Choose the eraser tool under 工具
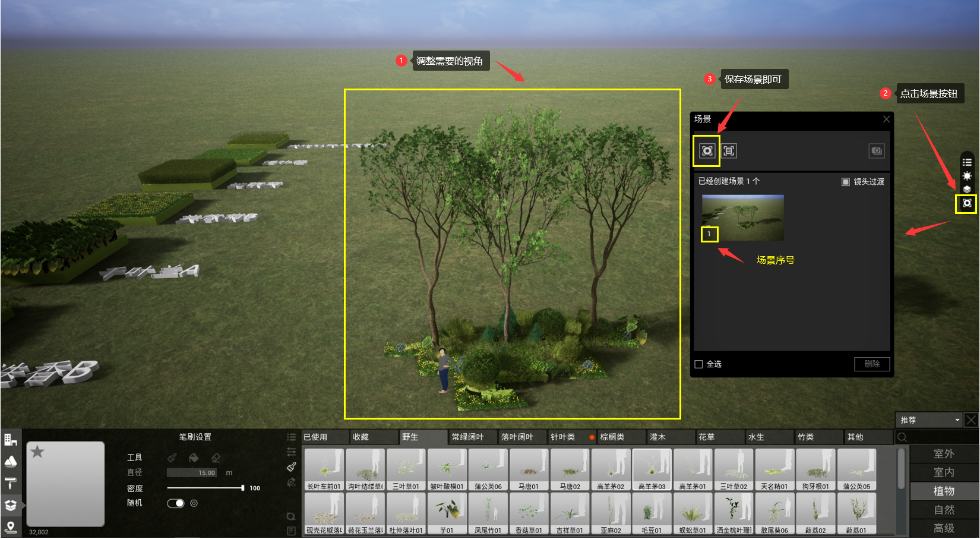 (x=216, y=457)
